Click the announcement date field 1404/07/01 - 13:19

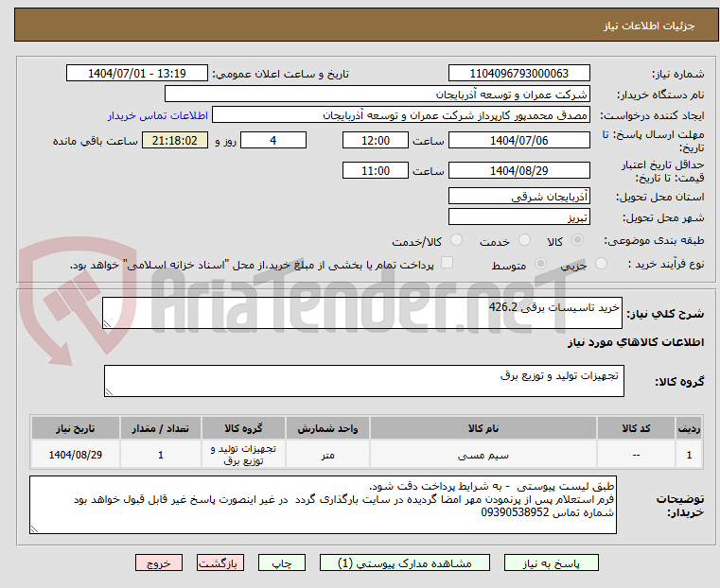tap(137, 74)
